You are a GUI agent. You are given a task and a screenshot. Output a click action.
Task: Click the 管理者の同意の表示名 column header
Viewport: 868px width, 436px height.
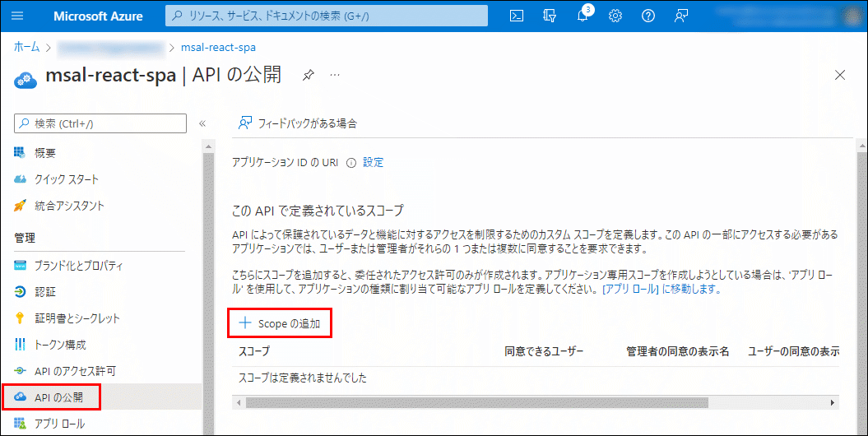[678, 351]
